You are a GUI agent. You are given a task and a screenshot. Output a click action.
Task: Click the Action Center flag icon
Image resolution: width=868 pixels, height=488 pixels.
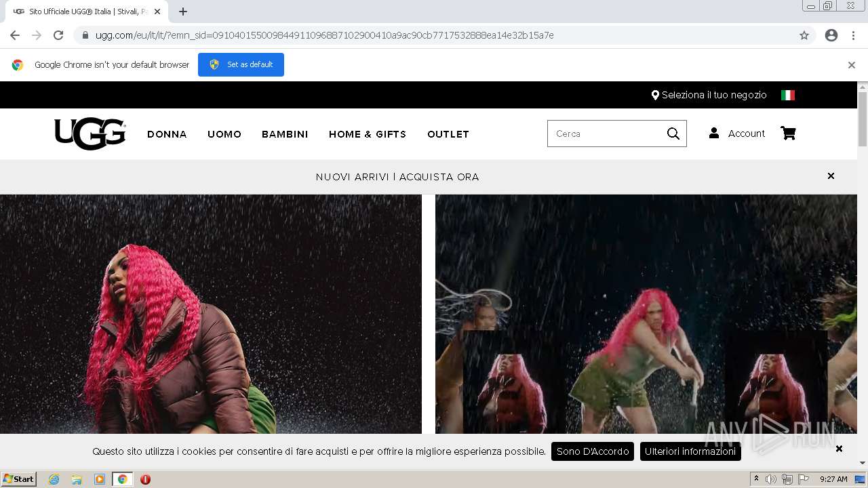coord(804,479)
